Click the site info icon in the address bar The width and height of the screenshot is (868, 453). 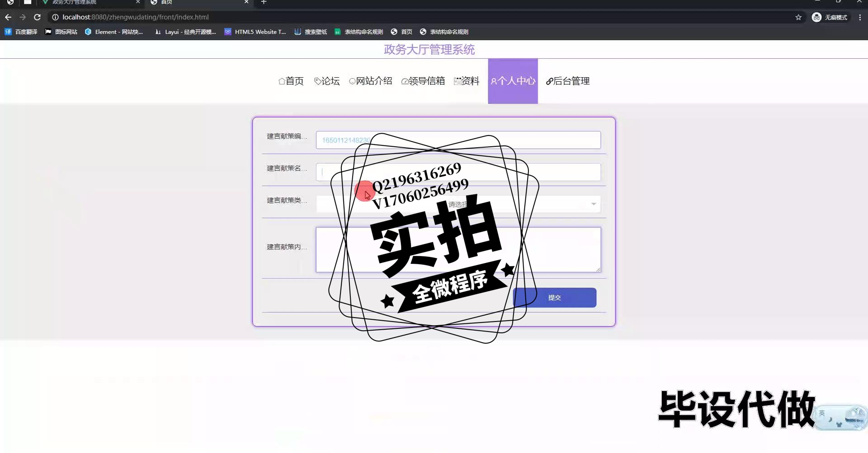click(x=55, y=17)
